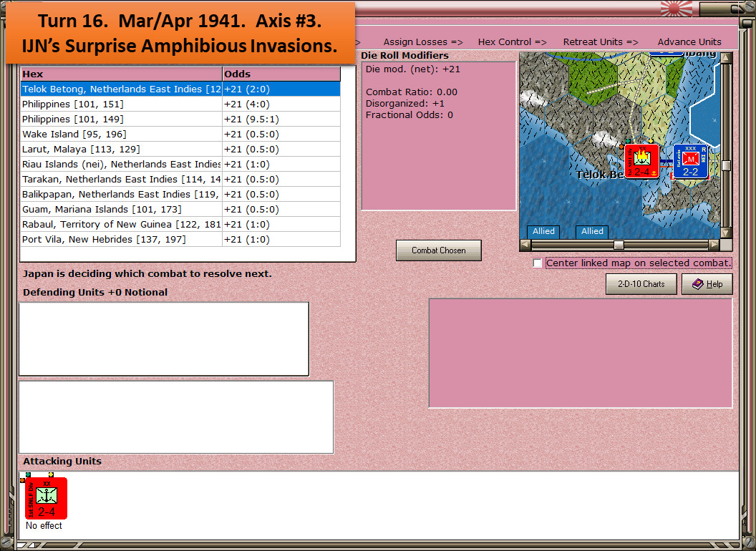Select the Port Vila, New Hebrides combat
The height and width of the screenshot is (551, 756).
180,239
